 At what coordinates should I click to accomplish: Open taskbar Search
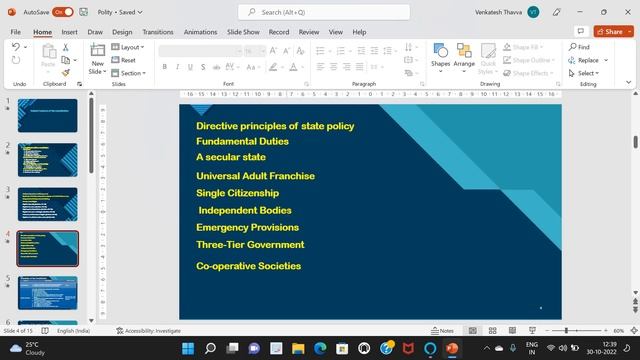[210, 349]
